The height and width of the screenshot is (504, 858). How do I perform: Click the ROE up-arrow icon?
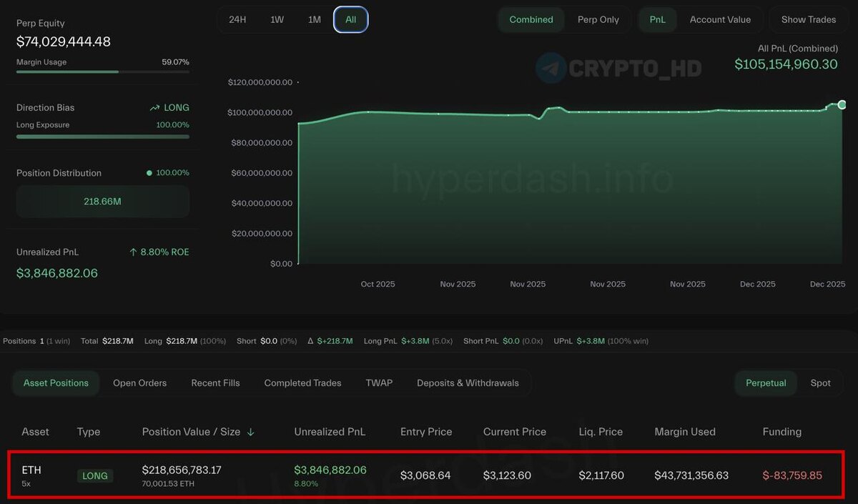[133, 252]
